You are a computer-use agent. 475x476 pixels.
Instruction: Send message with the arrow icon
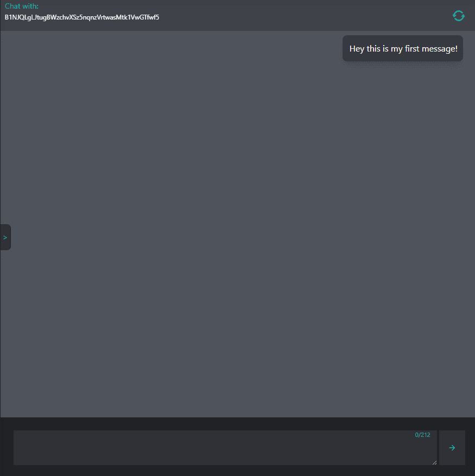click(452, 448)
